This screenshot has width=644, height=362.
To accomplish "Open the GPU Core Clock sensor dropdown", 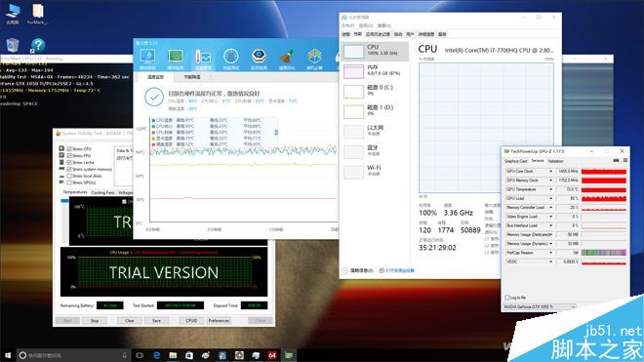I will (x=550, y=172).
